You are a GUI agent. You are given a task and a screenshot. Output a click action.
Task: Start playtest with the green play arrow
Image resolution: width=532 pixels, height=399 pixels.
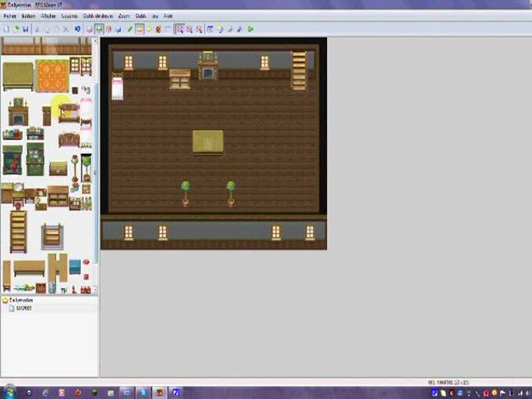(x=250, y=29)
